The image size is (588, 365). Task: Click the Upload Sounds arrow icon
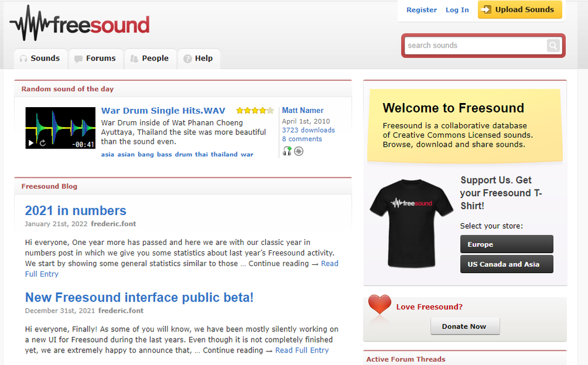click(486, 10)
